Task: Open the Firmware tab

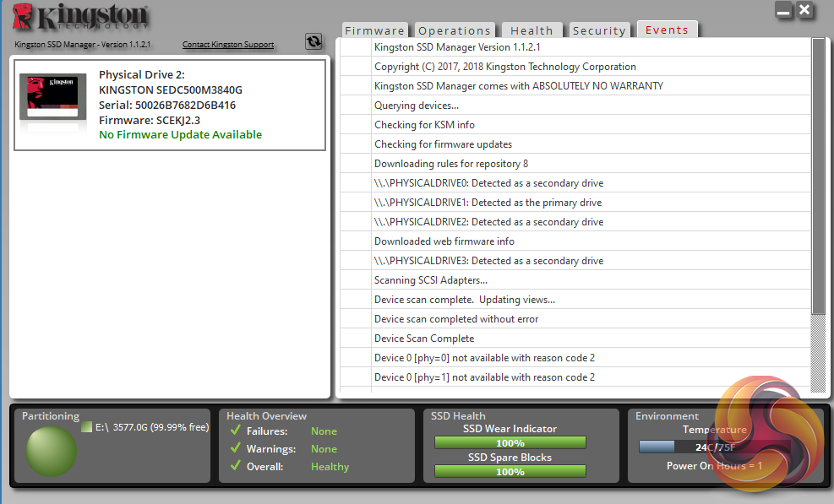Action: point(374,30)
